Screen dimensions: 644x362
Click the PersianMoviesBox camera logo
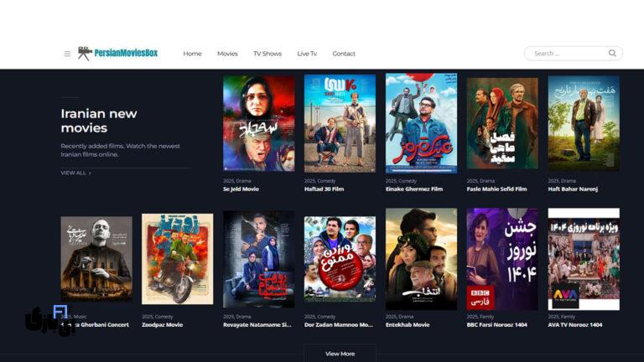[117, 54]
